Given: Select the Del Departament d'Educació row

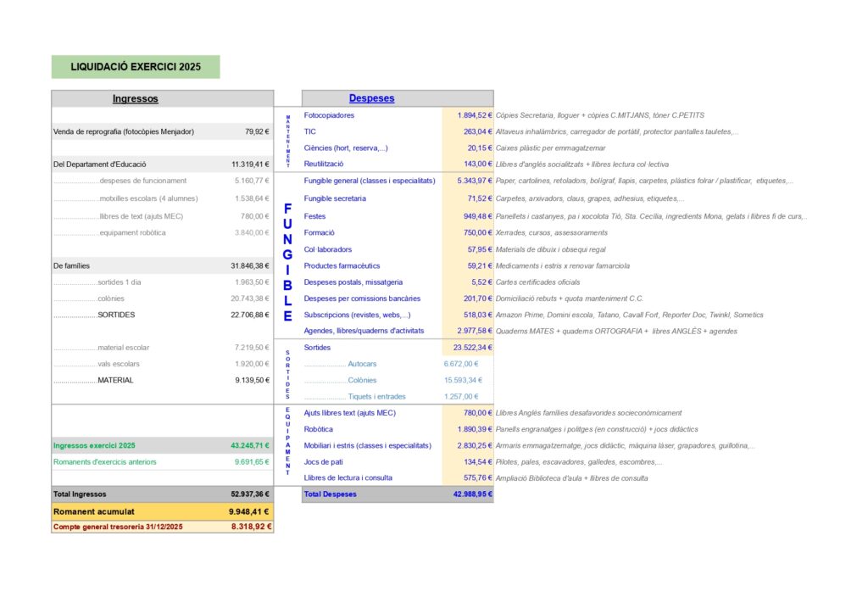Looking at the screenshot, I should (x=161, y=165).
